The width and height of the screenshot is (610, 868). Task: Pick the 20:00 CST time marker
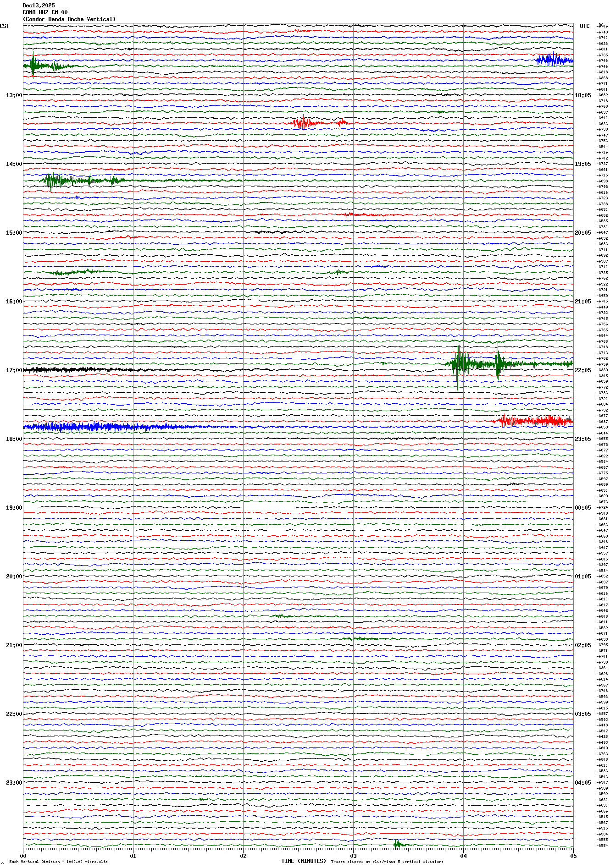tap(14, 577)
